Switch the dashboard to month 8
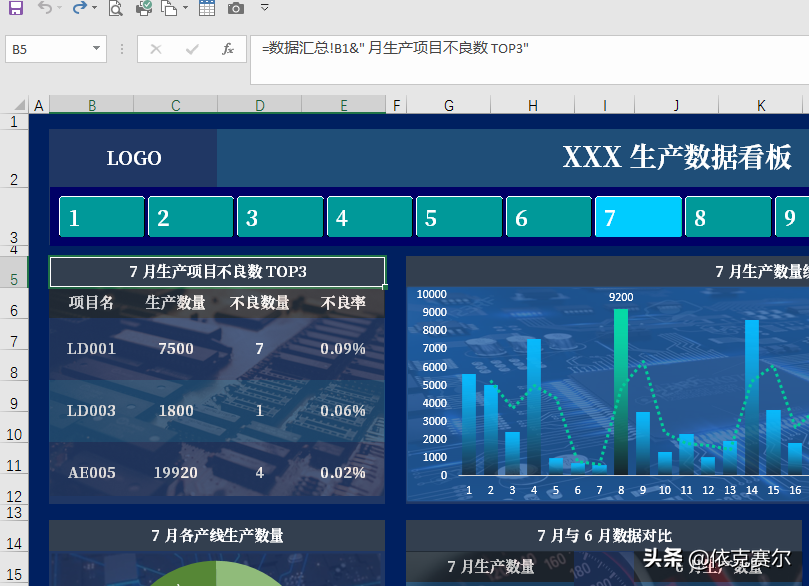The image size is (809, 586). (728, 217)
